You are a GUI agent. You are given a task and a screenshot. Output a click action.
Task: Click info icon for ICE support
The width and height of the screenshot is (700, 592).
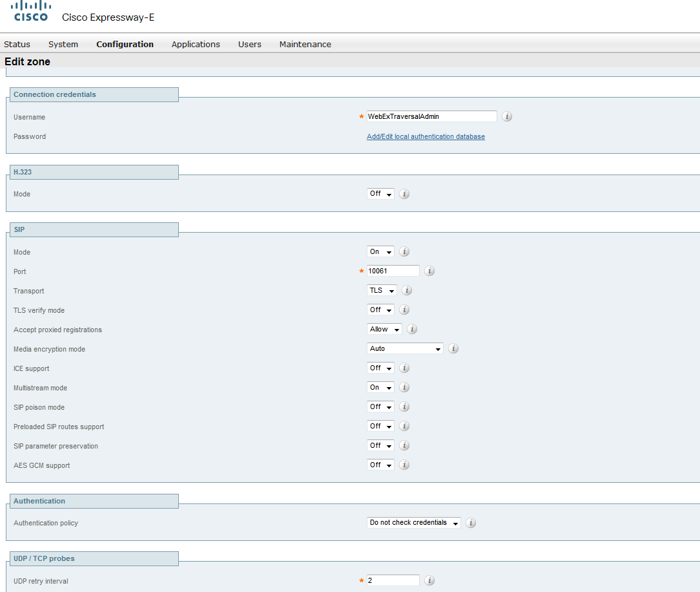(x=404, y=368)
